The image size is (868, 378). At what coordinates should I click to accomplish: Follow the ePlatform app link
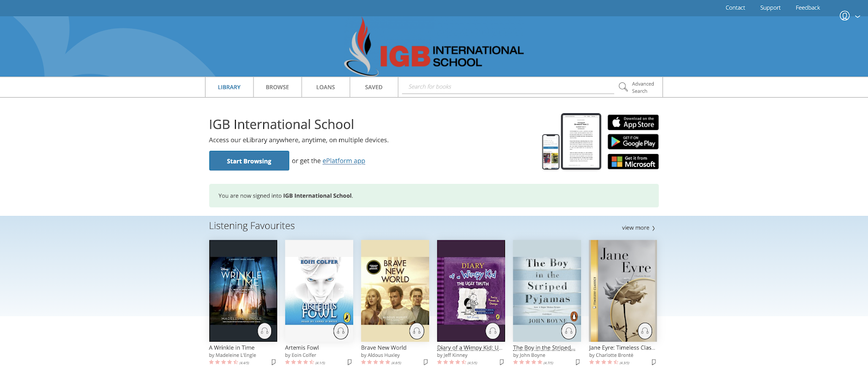pos(343,161)
